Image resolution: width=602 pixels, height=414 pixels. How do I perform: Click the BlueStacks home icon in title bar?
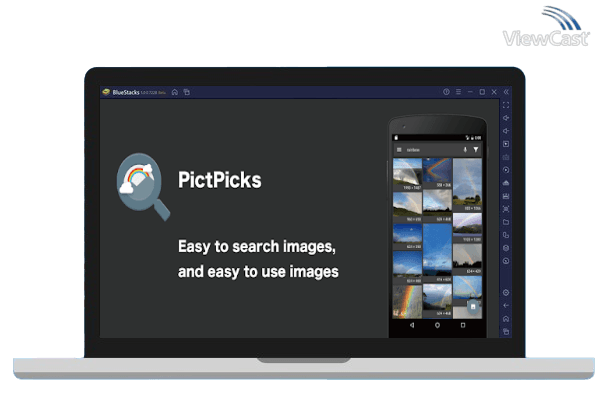(175, 92)
